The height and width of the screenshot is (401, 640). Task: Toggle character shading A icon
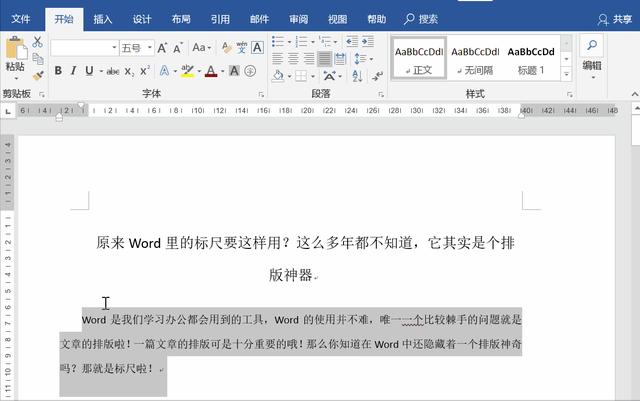pos(234,71)
